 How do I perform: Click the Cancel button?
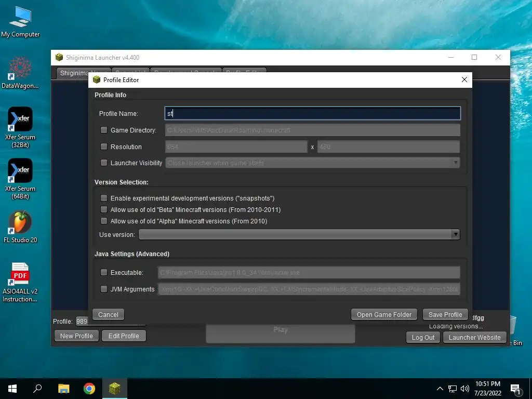click(108, 314)
